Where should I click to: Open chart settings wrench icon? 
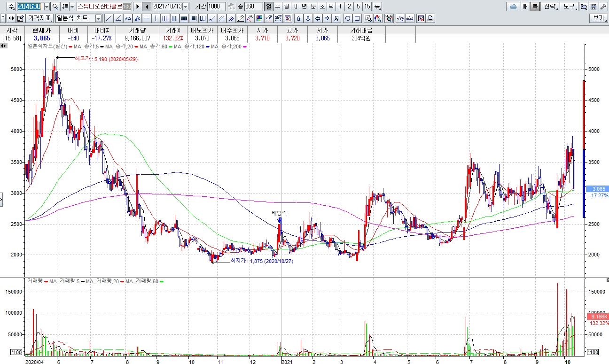click(603, 7)
